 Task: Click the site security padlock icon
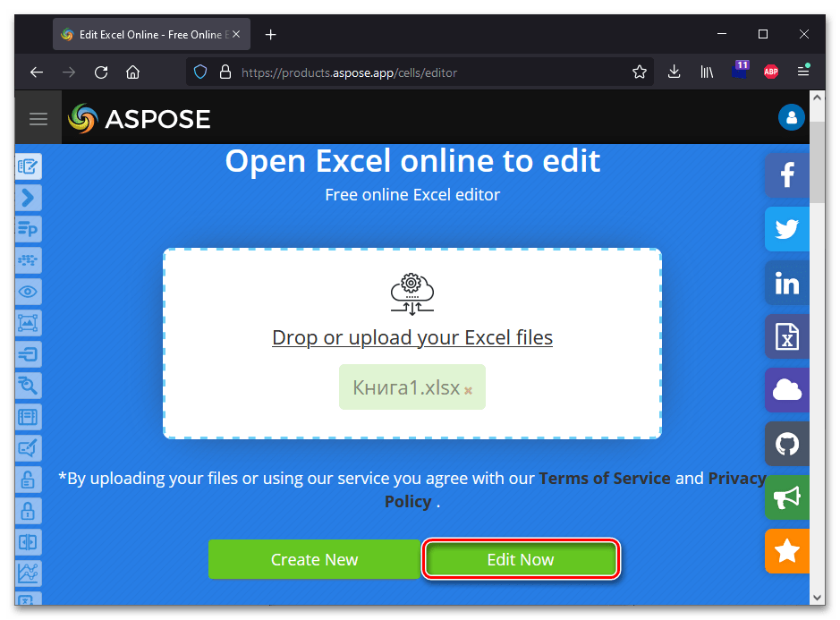[x=225, y=72]
